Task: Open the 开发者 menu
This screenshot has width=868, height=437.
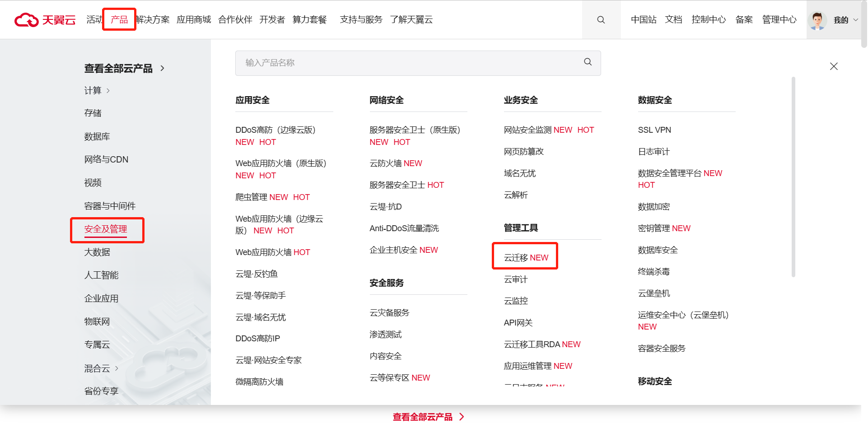Action: pos(272,19)
